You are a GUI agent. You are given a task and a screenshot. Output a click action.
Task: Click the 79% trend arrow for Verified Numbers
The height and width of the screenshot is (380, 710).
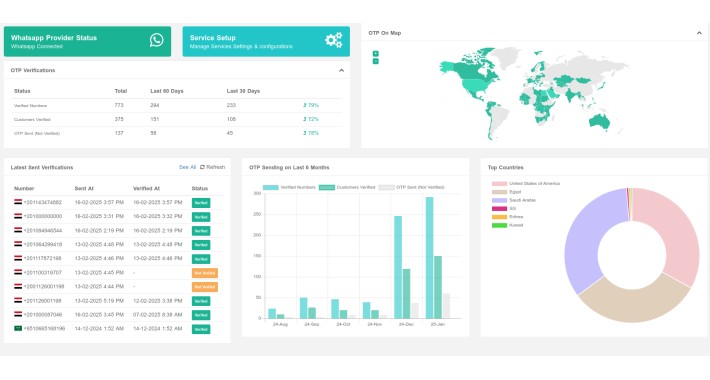(x=305, y=105)
